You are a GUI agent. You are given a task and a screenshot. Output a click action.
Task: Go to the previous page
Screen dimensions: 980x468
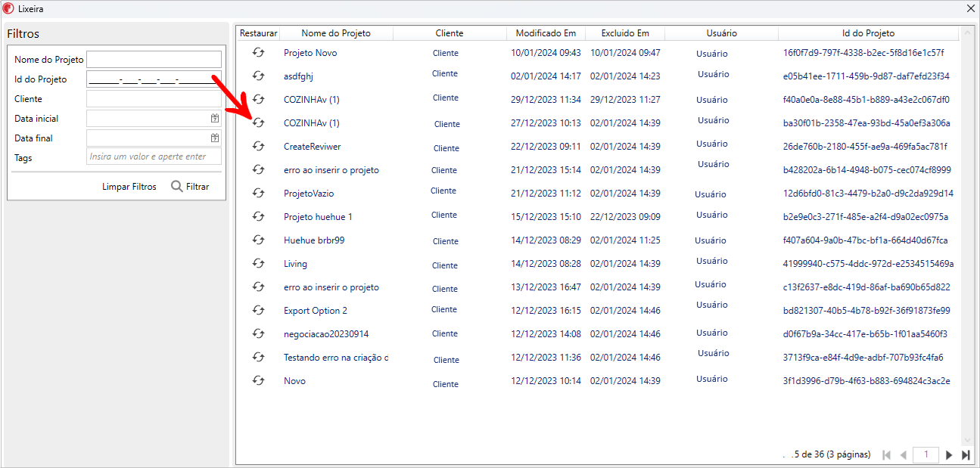click(903, 454)
